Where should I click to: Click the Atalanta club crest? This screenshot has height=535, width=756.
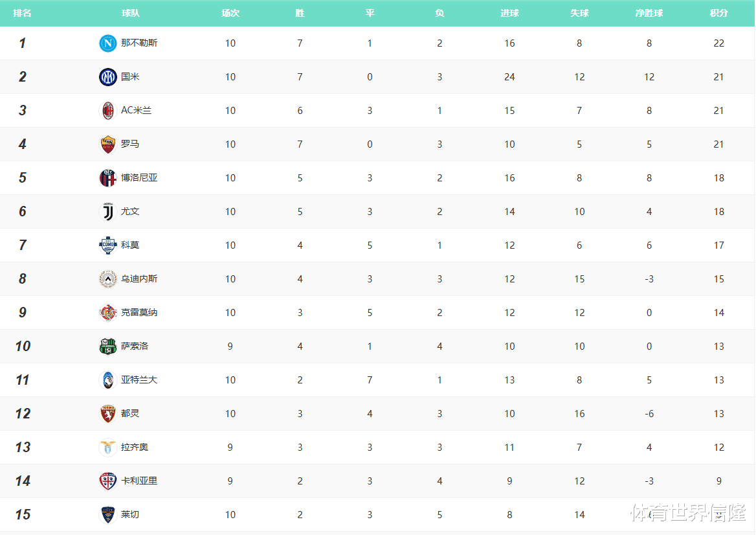point(107,380)
